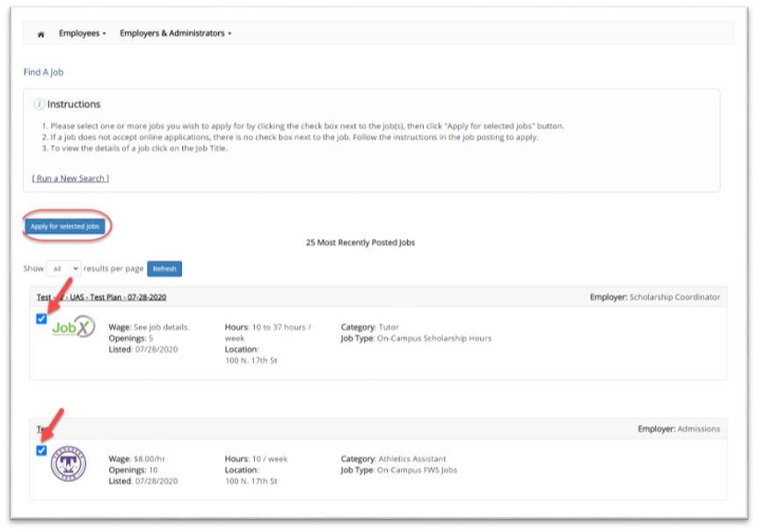Uncheck the Scholarship Coordinator job checkbox
This screenshot has width=758, height=532.
point(41,319)
